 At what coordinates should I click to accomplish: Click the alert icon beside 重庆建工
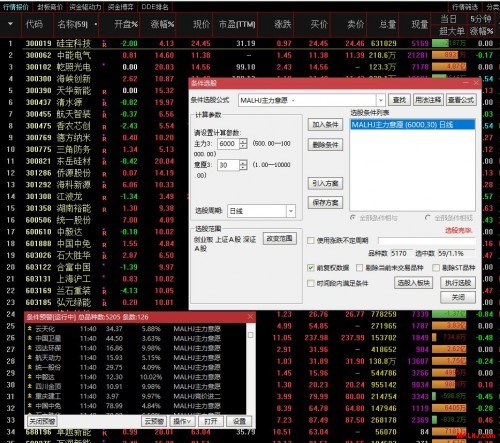click(30, 396)
